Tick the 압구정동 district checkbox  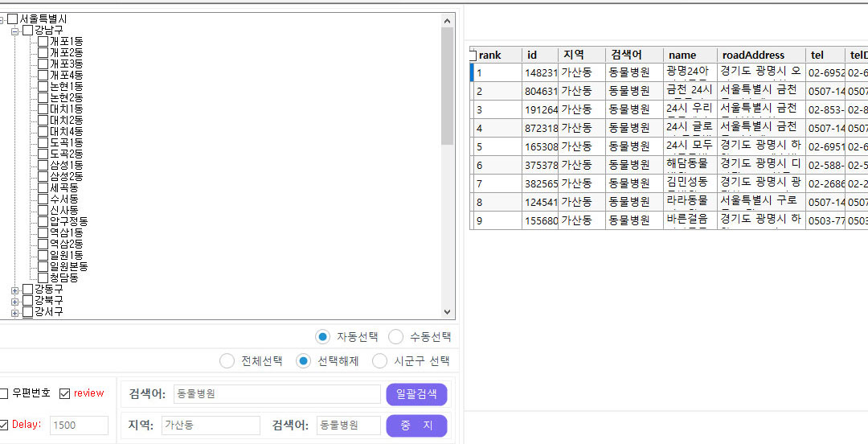tap(43, 221)
